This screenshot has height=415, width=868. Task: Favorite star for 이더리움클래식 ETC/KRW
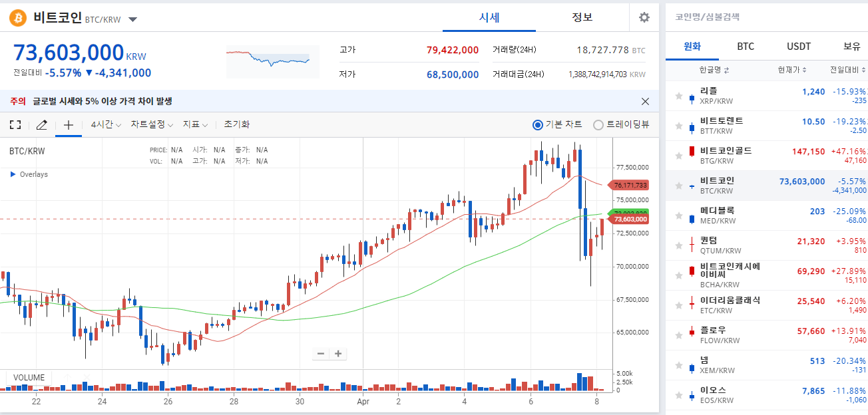679,305
